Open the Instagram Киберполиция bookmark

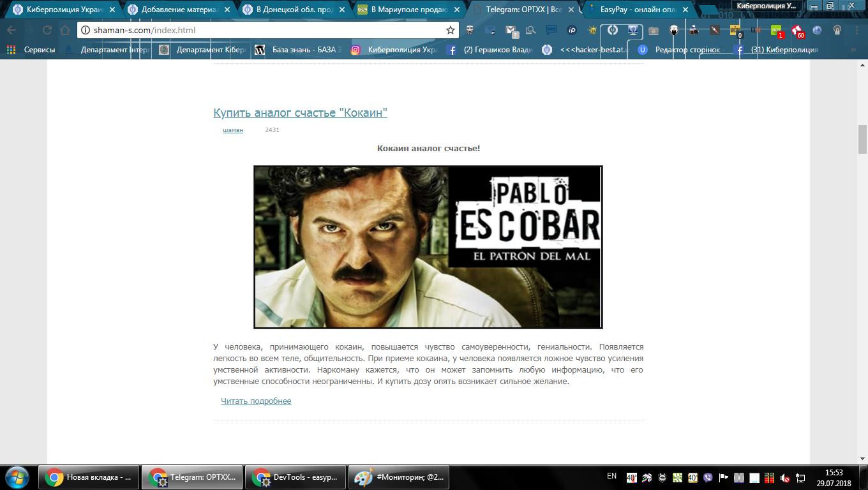[394, 50]
